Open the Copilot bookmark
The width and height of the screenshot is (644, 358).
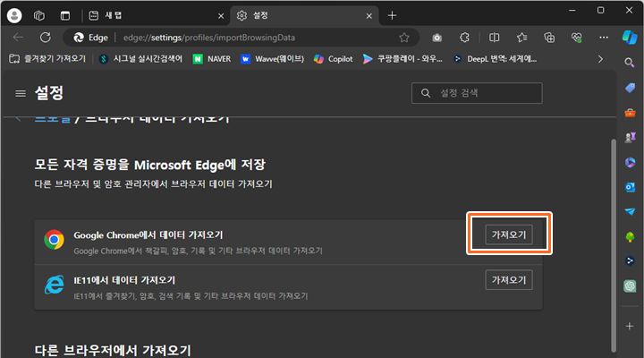333,59
